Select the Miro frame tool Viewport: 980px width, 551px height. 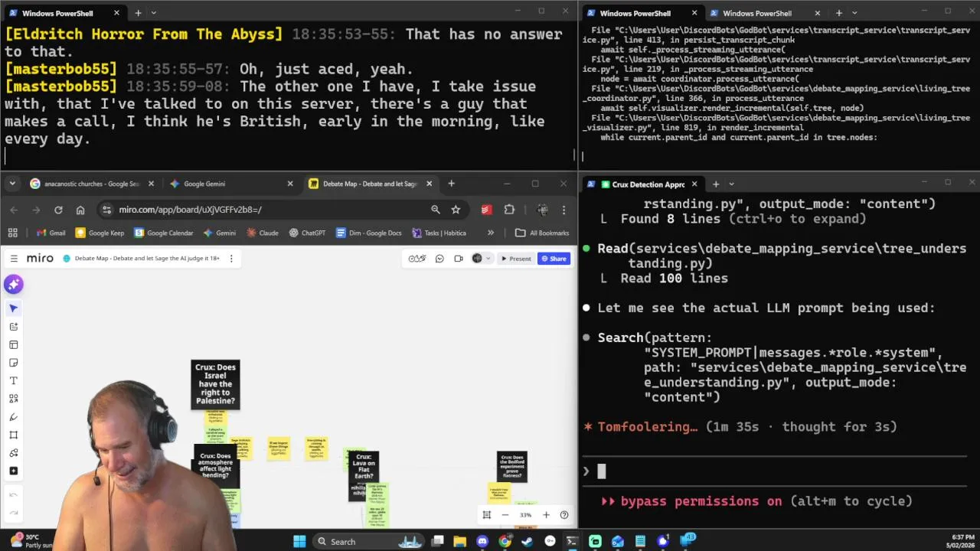pos(13,435)
